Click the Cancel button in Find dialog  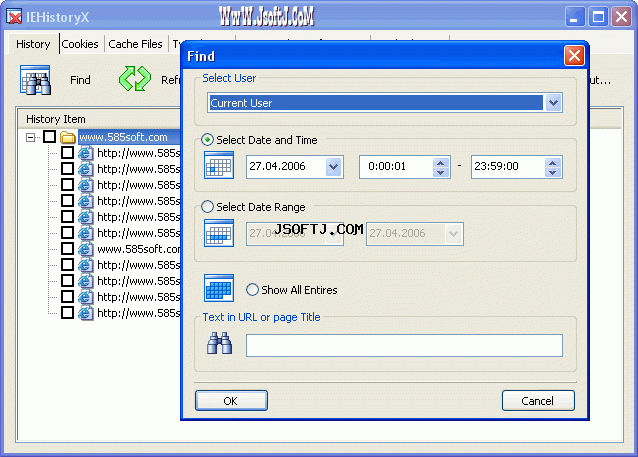tap(538, 401)
